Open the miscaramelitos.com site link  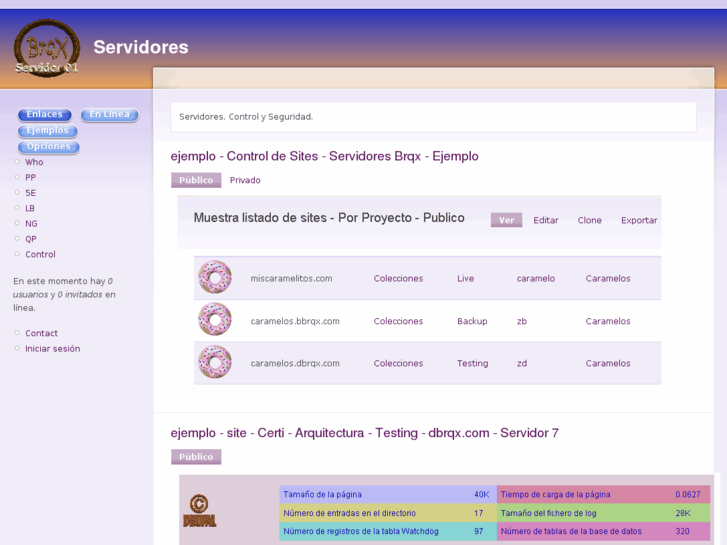point(291,279)
